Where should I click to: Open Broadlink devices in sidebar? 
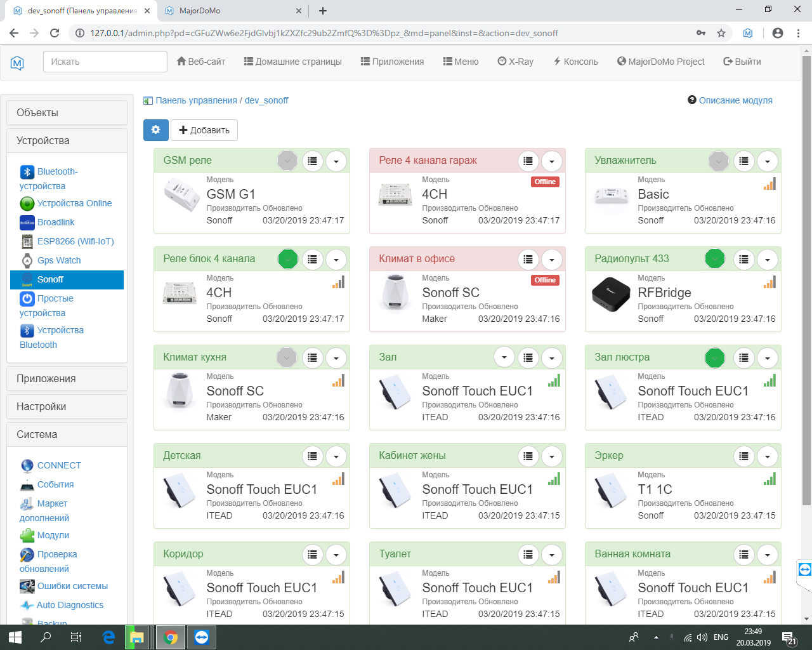(x=56, y=222)
